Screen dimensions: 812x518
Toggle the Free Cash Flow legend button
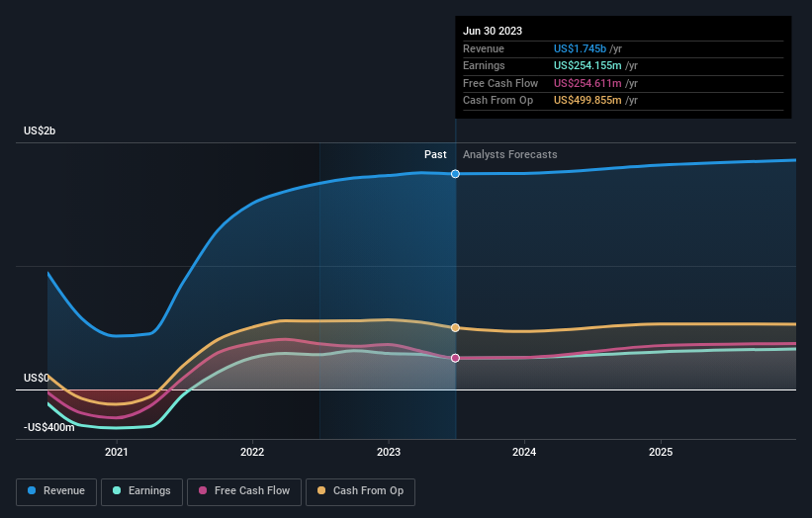pyautogui.click(x=244, y=491)
